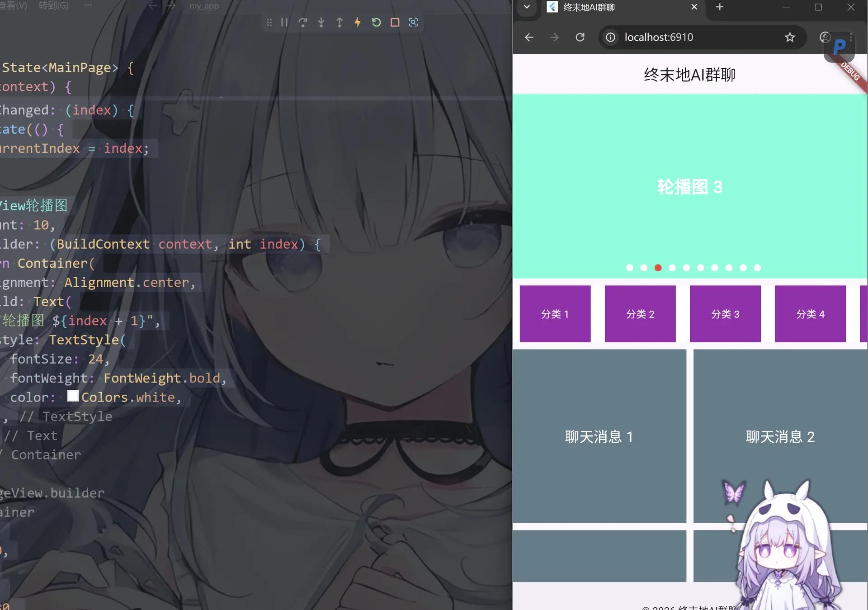This screenshot has height=610, width=868.
Task: Click the purple butterfly near the mascot
Action: pyautogui.click(x=733, y=492)
